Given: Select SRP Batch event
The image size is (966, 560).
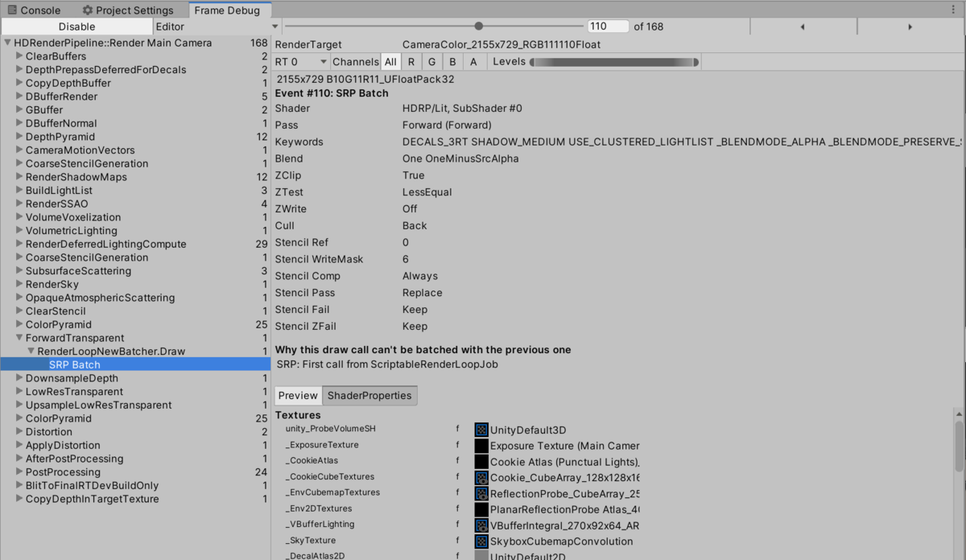Looking at the screenshot, I should coord(135,364).
